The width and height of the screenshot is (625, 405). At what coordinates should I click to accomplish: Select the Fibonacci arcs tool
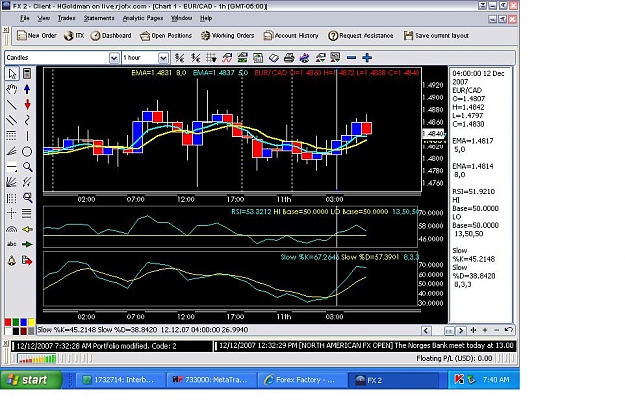click(12, 229)
